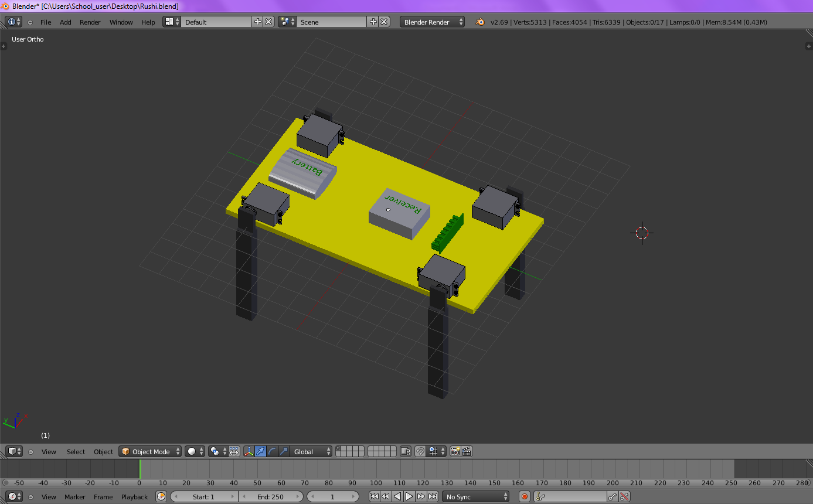
Task: Select a layer in the second layer block
Action: click(x=382, y=451)
